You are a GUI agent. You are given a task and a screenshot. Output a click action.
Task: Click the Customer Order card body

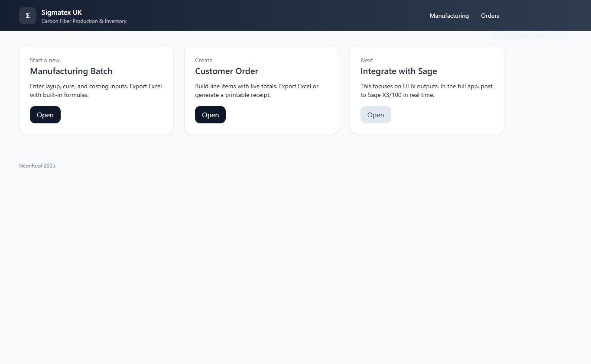pos(261,90)
